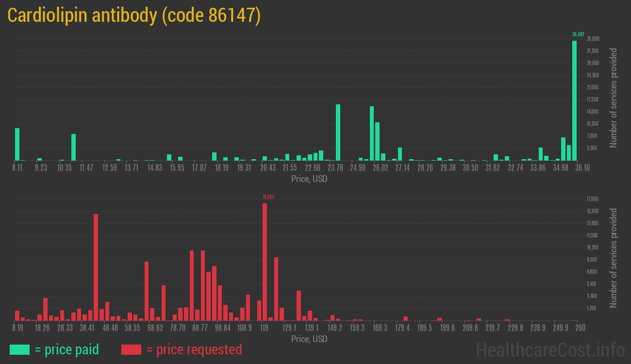Image resolution: width=631 pixels, height=364 pixels.
Task: Click the green bar near price 23.78
Action: tap(338, 132)
